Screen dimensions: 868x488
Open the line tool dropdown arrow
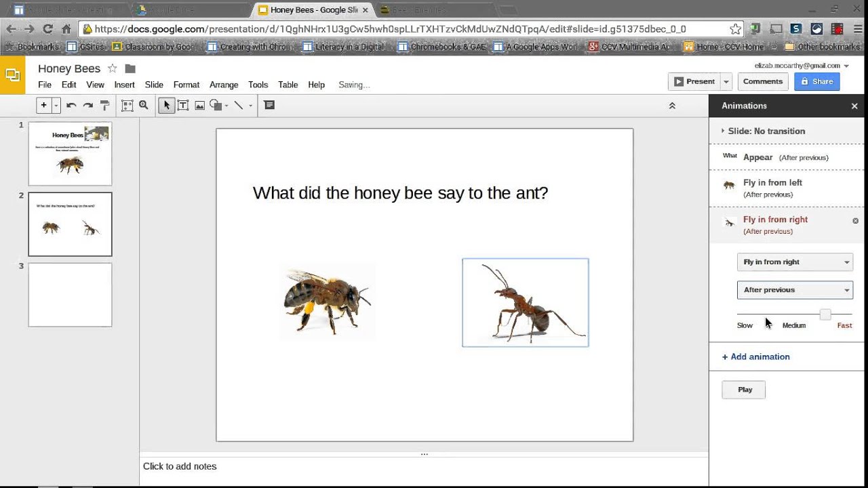click(x=250, y=106)
